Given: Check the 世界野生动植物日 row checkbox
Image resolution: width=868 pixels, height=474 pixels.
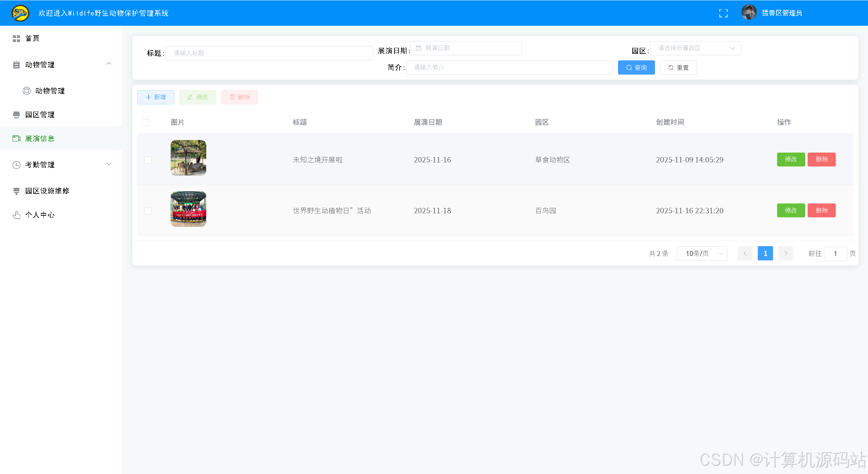Looking at the screenshot, I should click(148, 211).
